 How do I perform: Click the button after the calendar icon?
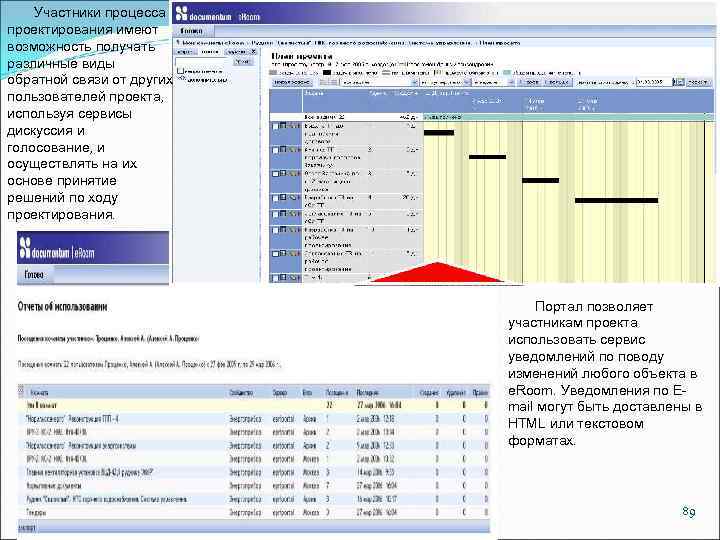point(698,82)
